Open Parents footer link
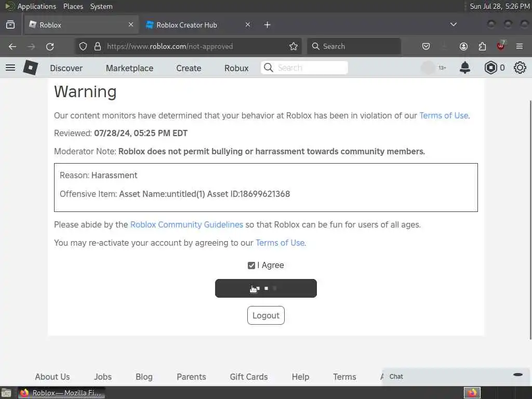The height and width of the screenshot is (399, 532). 191,377
